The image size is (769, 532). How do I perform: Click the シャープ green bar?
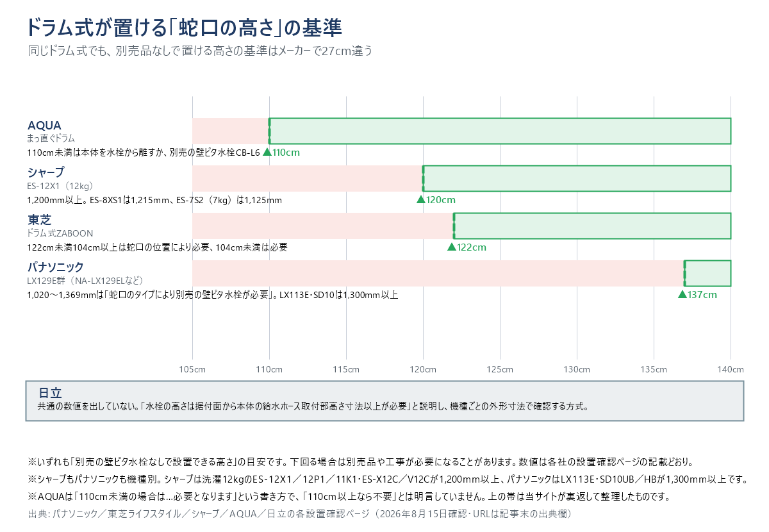pyautogui.click(x=577, y=178)
